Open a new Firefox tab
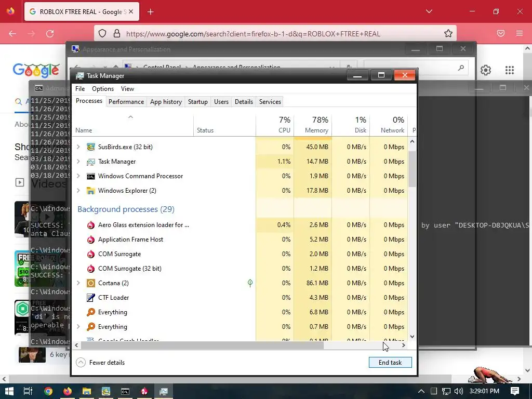The height and width of the screenshot is (399, 532). tap(150, 12)
